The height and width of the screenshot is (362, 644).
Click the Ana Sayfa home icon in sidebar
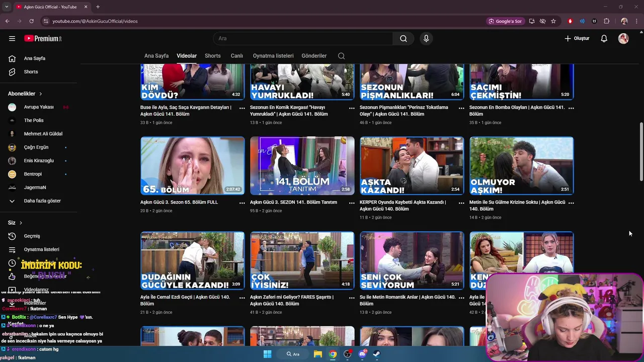coord(12,58)
